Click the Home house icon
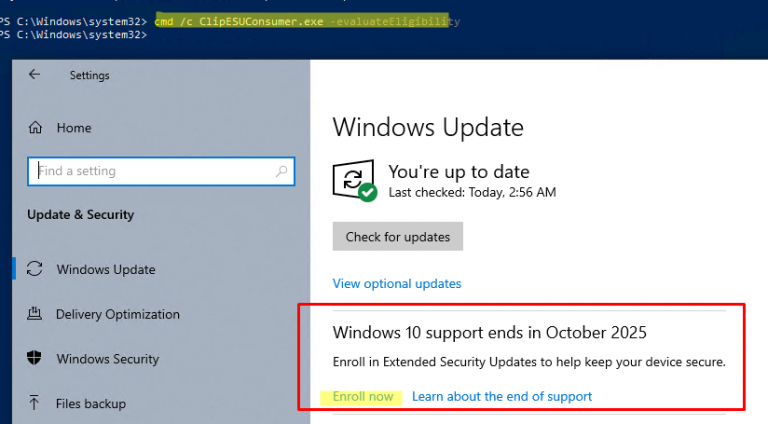The image size is (768, 424). pos(36,128)
